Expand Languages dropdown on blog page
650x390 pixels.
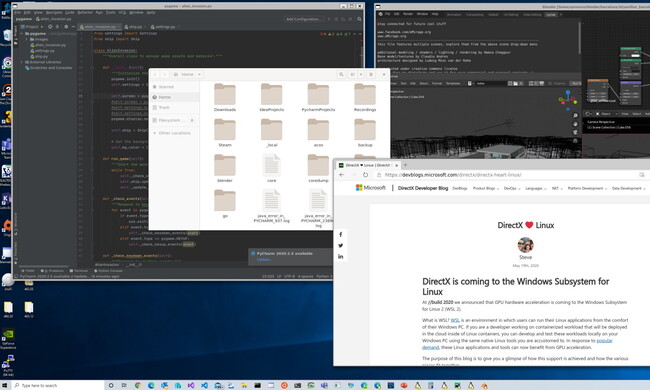[x=536, y=188]
